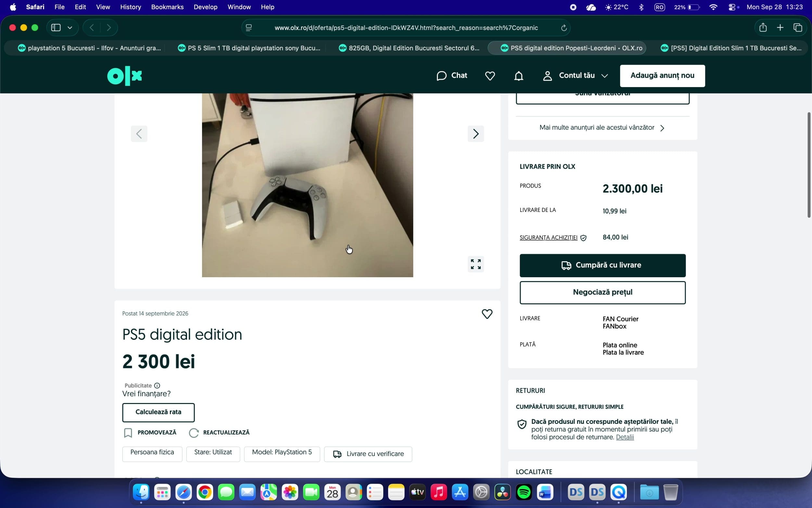Viewport: 812px width, 508px height.
Task: Open the Bookmarks menu
Action: (x=167, y=7)
